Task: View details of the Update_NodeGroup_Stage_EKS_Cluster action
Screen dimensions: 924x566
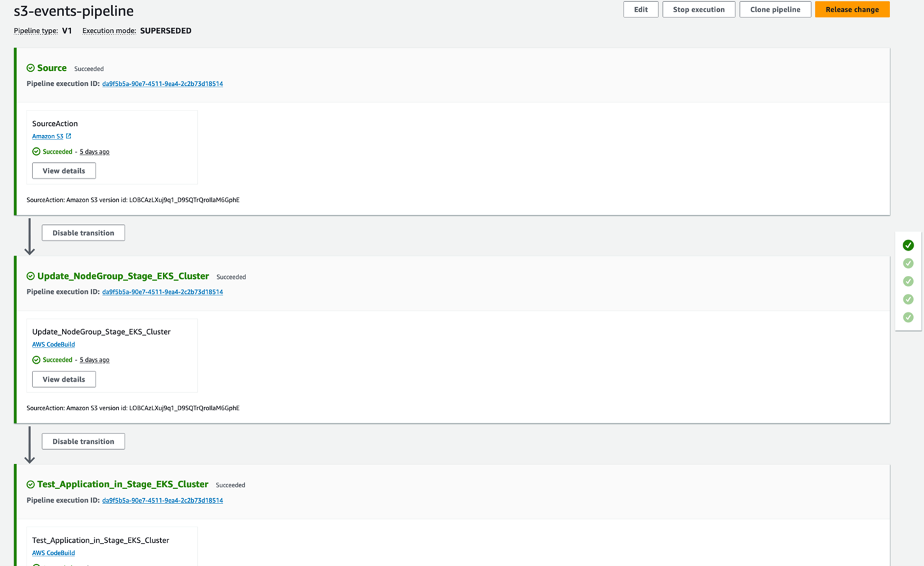Action: [x=64, y=379]
